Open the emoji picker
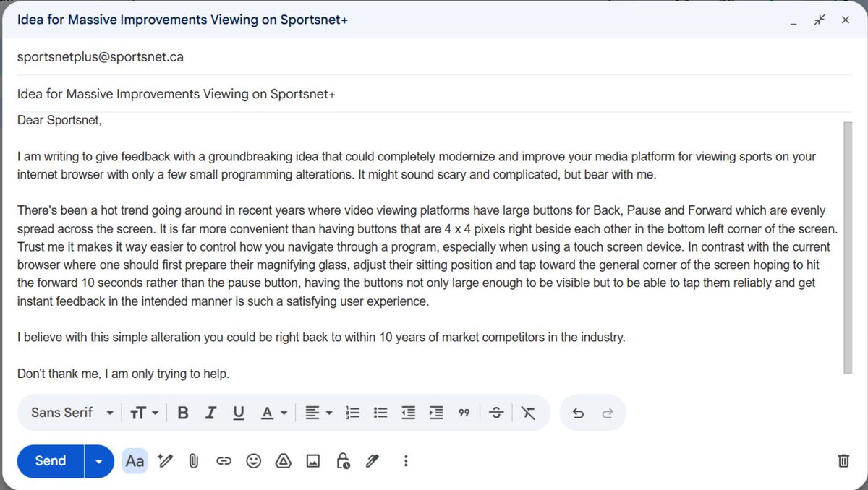The height and width of the screenshot is (490, 868). [x=253, y=460]
